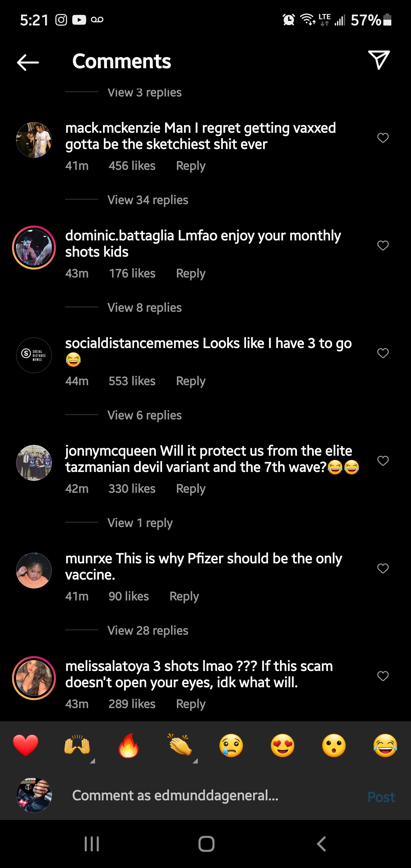Viewport: 411px width, 868px height.
Task: Select the heart-eyes emoji
Action: (283, 745)
